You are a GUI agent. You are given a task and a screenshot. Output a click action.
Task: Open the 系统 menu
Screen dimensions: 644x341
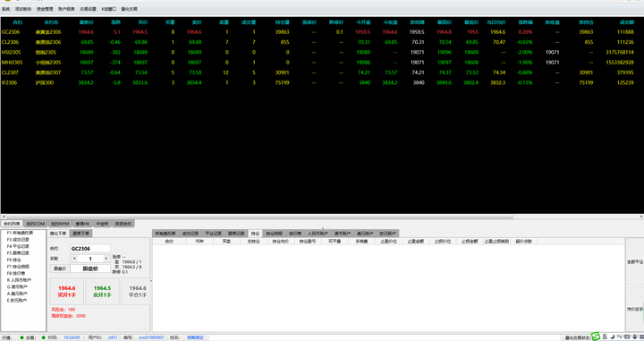(x=5, y=9)
